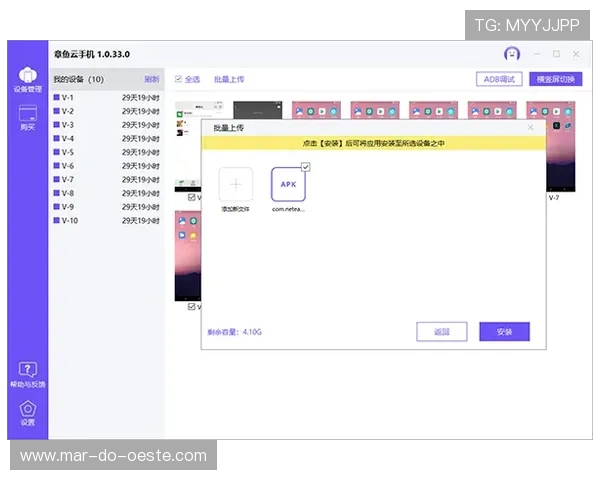Viewport: 600px width, 480px height.
Task: Click the 批量上传 link in toolbar
Action: [228, 79]
